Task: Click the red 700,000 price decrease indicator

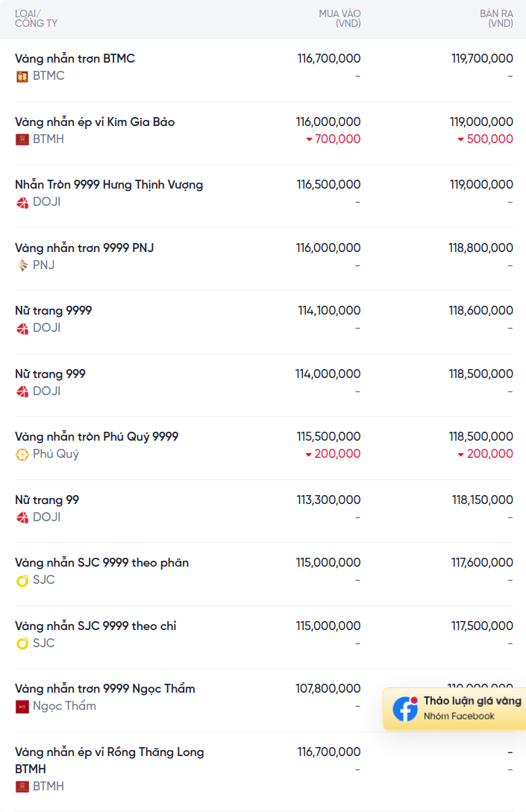Action: [x=334, y=139]
